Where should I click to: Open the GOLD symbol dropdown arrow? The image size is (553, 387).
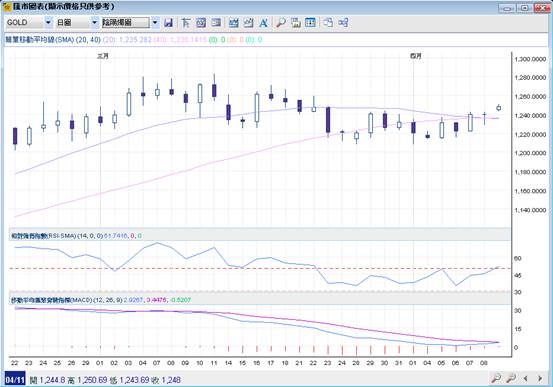click(x=48, y=23)
